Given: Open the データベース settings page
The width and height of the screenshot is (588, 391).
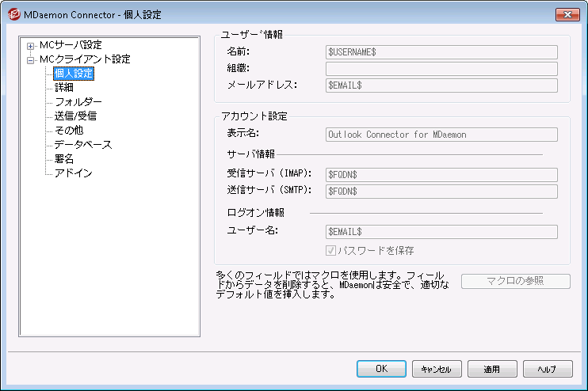Looking at the screenshot, I should 83,145.
